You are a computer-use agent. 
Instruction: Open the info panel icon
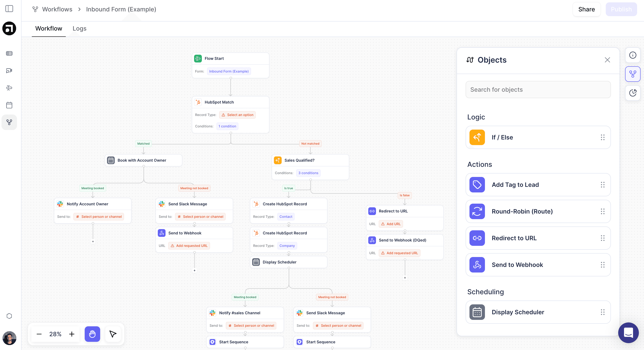pos(632,55)
